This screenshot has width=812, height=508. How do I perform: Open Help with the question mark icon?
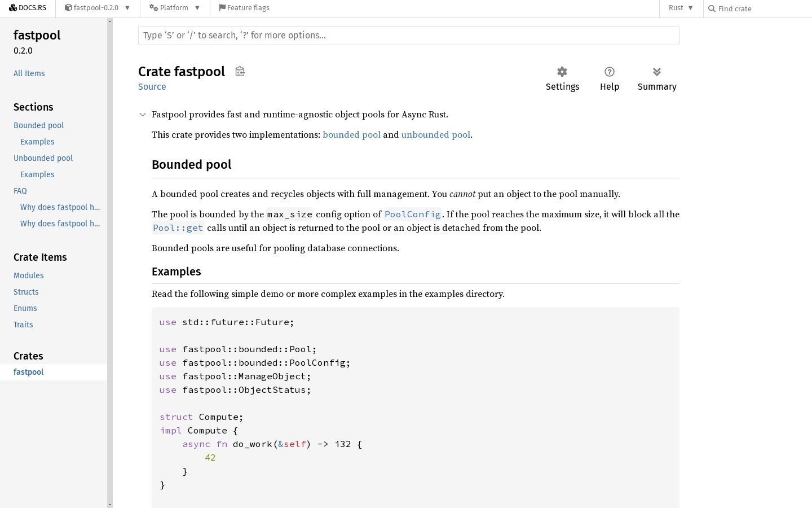click(610, 78)
